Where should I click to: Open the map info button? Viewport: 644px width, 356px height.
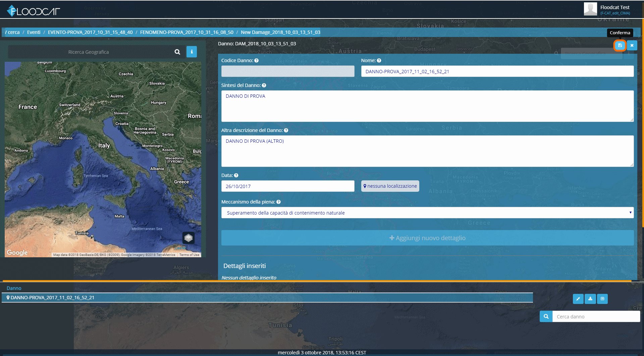click(192, 52)
